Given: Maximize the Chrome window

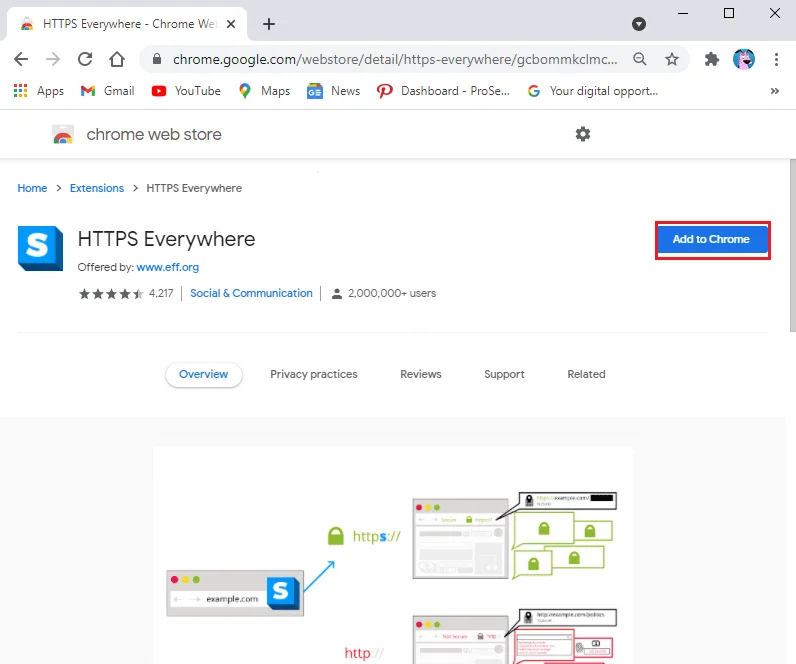Looking at the screenshot, I should 728,14.
